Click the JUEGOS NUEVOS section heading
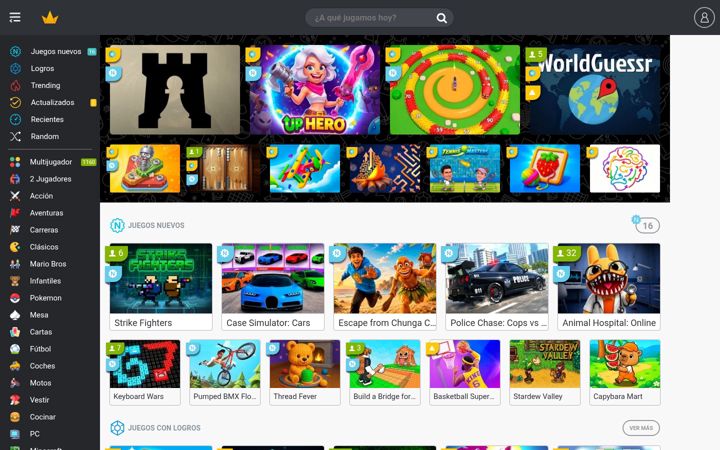 click(x=156, y=225)
